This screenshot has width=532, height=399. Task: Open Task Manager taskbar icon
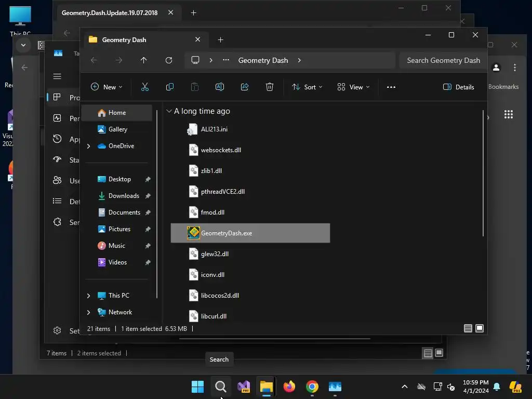pos(335,387)
